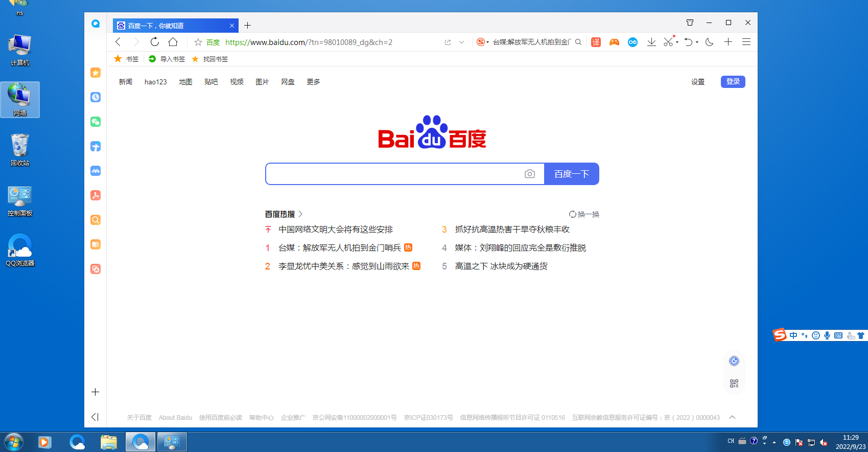The width and height of the screenshot is (868, 452).
Task: Refresh hot searches with 换一换
Action: [x=584, y=214]
